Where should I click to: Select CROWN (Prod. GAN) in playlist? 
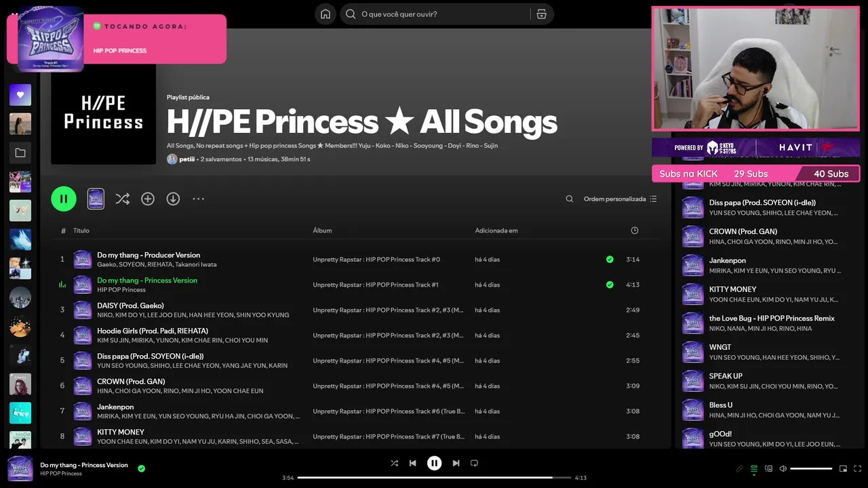[355, 386]
